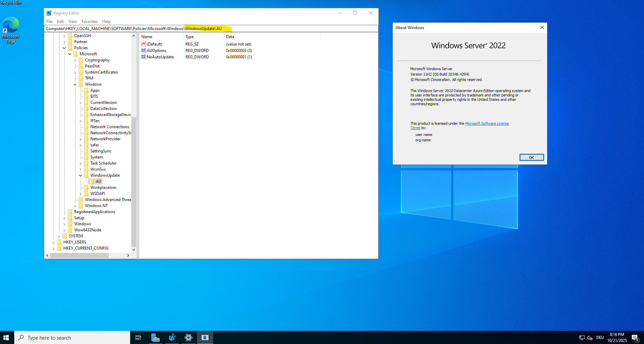
Task: Click the tree pane horizontal scrollbar
Action: coord(79,256)
